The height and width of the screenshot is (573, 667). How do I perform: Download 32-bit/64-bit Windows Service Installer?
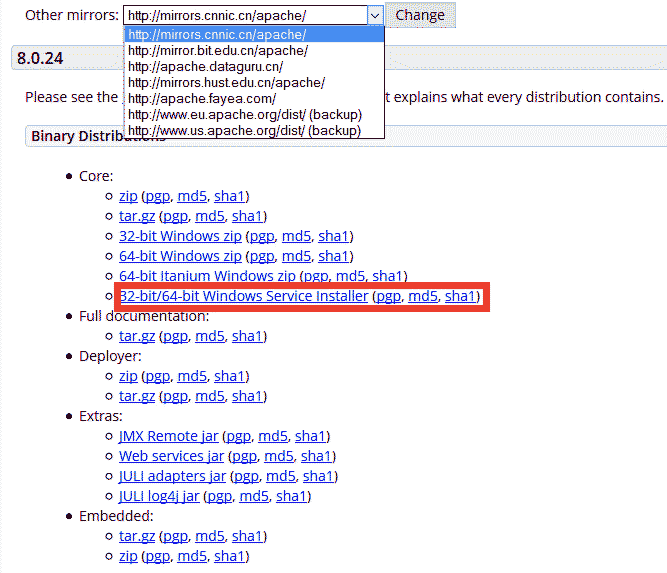243,296
